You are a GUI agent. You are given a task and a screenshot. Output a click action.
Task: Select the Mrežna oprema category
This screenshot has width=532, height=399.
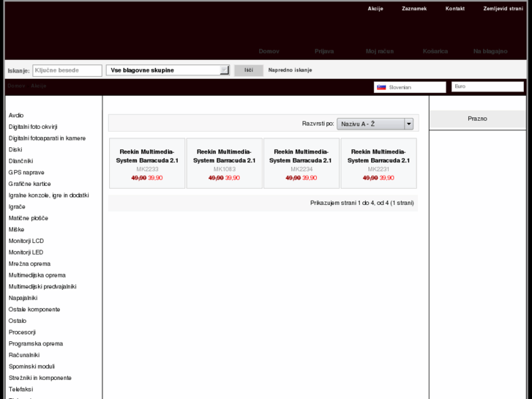click(29, 264)
